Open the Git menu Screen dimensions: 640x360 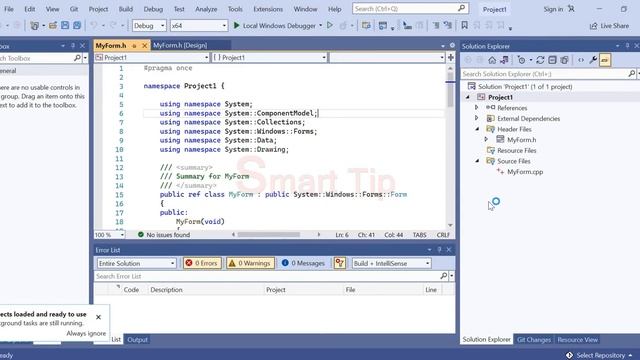point(73,9)
